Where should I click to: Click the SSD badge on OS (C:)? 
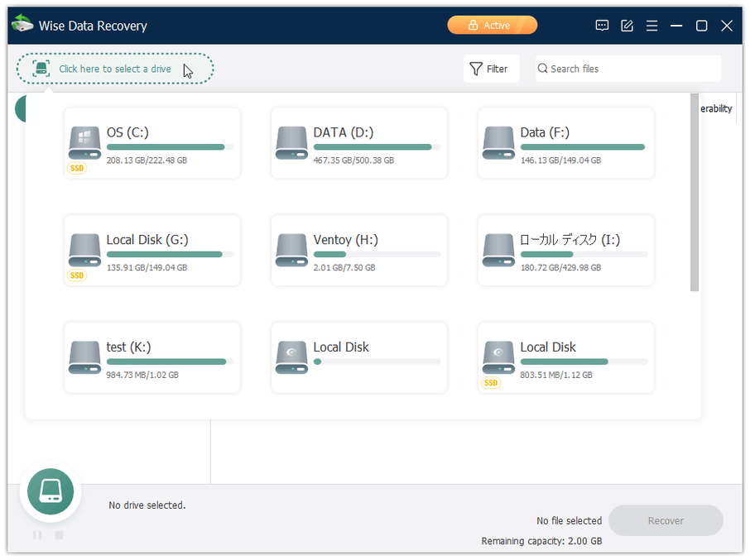(x=77, y=168)
